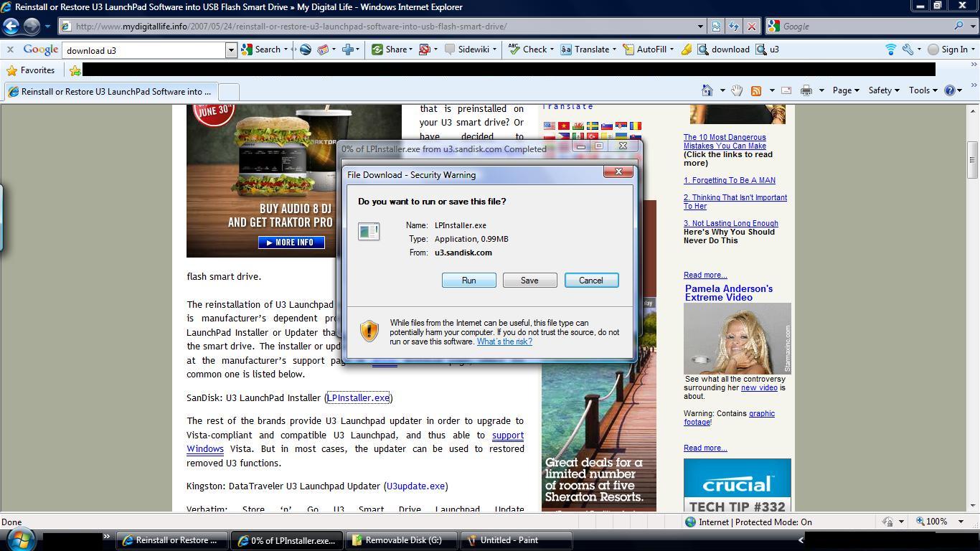This screenshot has width=980, height=551.
Task: Open the recent pages dropdown beside Forward button
Action: click(x=47, y=27)
